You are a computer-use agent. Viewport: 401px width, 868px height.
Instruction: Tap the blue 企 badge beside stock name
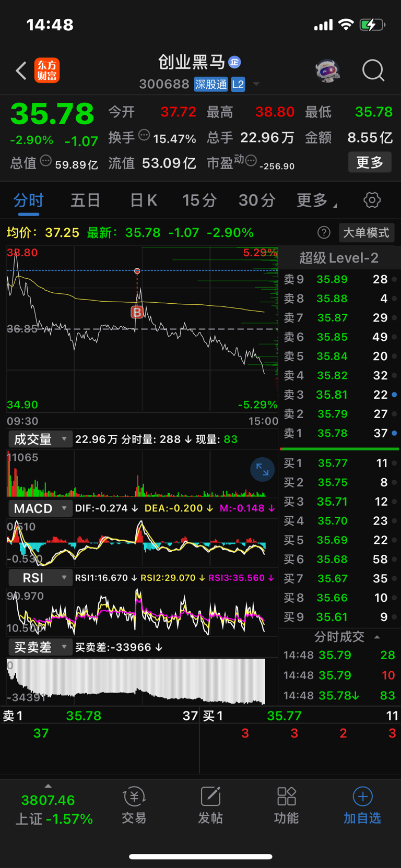tap(234, 62)
